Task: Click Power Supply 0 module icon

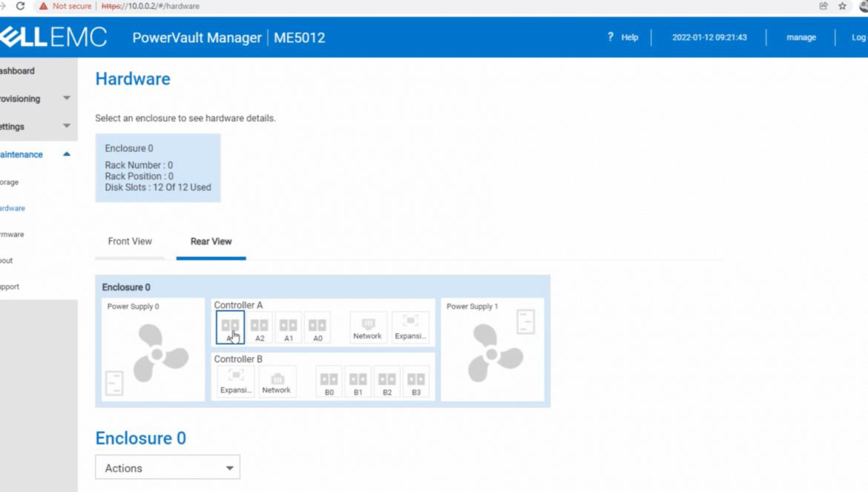Action: [114, 383]
